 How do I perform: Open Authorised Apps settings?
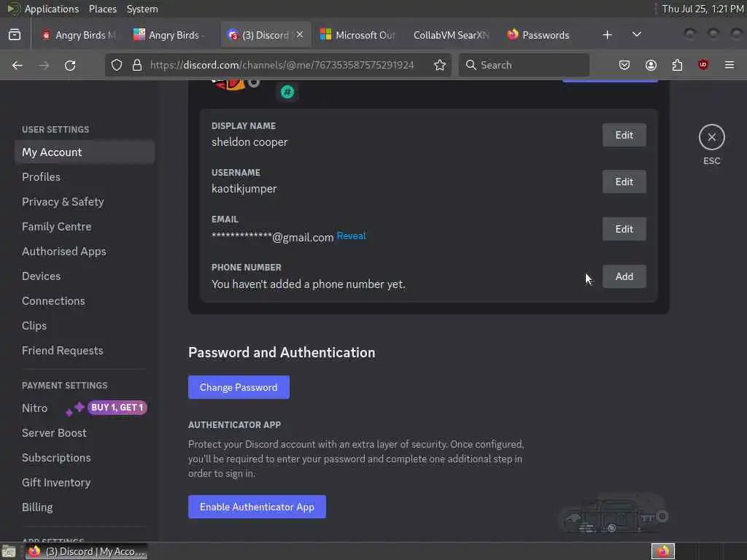coord(85,251)
